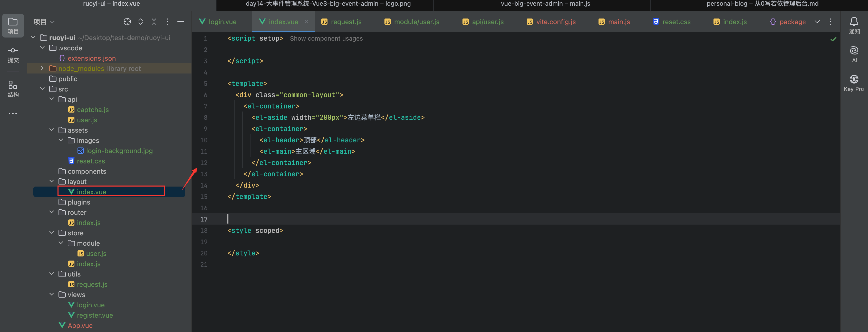868x332 pixels.
Task: Expand the node_modules folder
Action: click(42, 68)
